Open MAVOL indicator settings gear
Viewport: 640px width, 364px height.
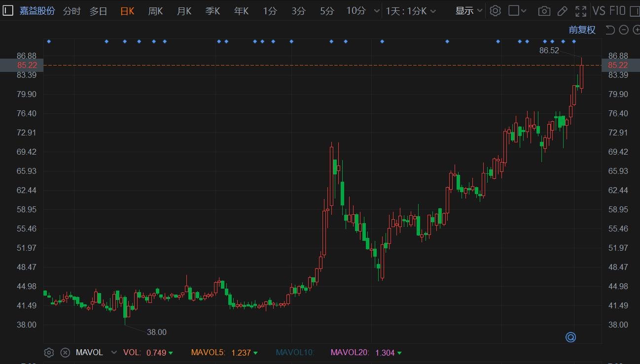(x=49, y=353)
